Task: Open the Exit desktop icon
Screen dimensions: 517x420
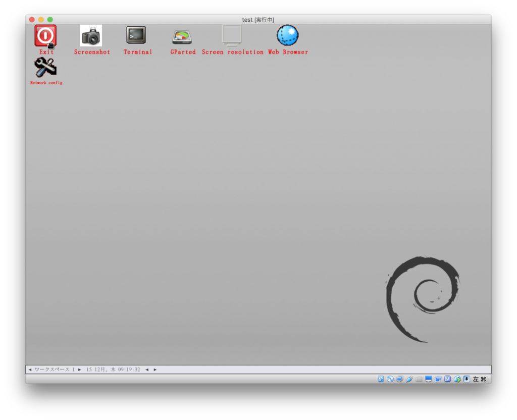Action: pos(45,36)
